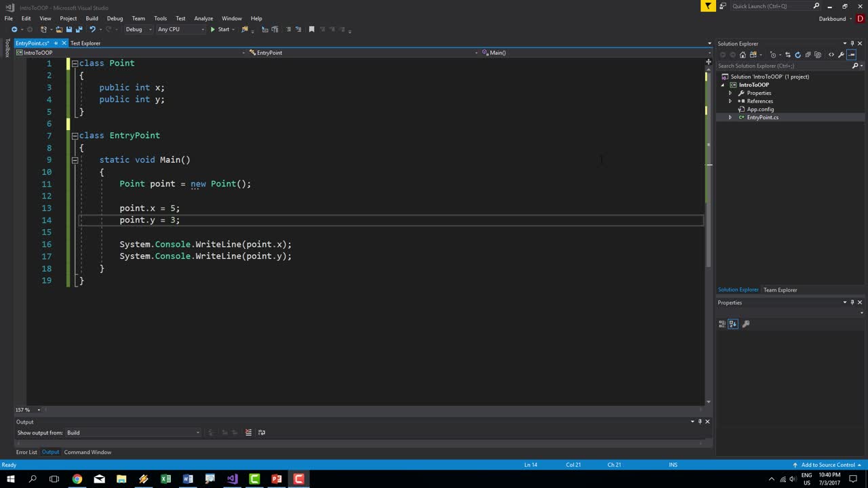Collapse the class Point code block
Image resolution: width=868 pixels, height=488 pixels.
click(75, 63)
